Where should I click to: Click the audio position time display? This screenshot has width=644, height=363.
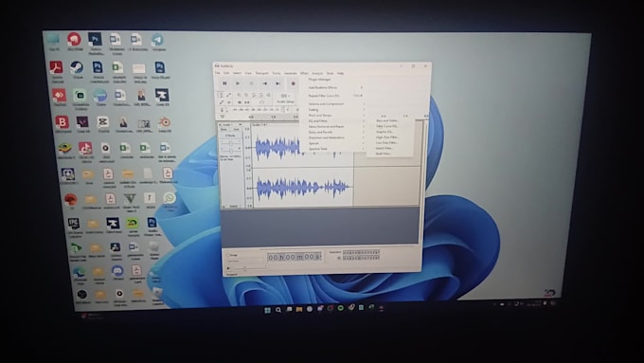pyautogui.click(x=295, y=258)
